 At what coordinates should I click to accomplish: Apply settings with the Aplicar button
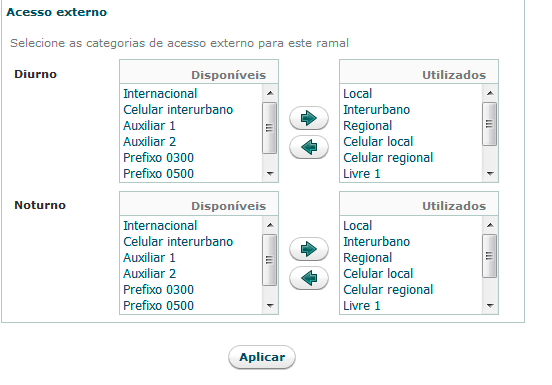(262, 357)
